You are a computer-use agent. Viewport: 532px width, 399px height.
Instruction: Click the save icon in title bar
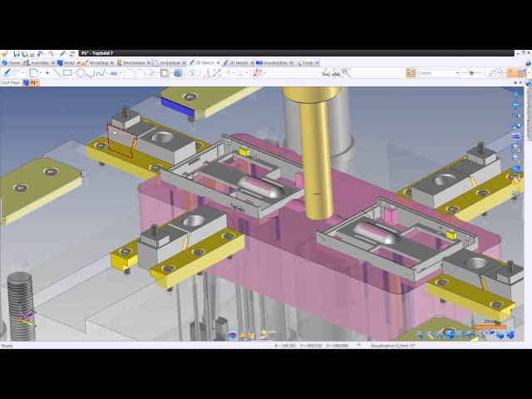pos(14,54)
